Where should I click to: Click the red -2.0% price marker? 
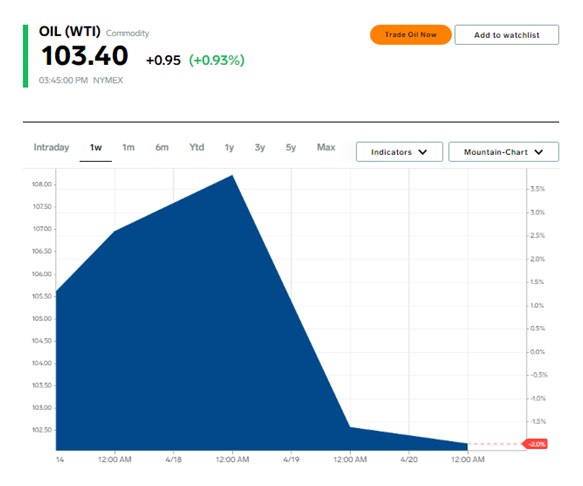pyautogui.click(x=535, y=444)
